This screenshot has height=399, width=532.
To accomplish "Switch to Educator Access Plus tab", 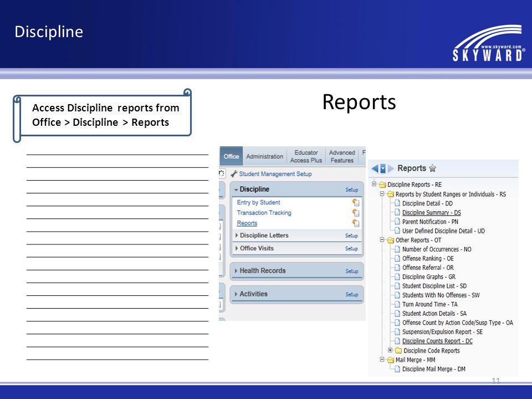I will pyautogui.click(x=306, y=156).
